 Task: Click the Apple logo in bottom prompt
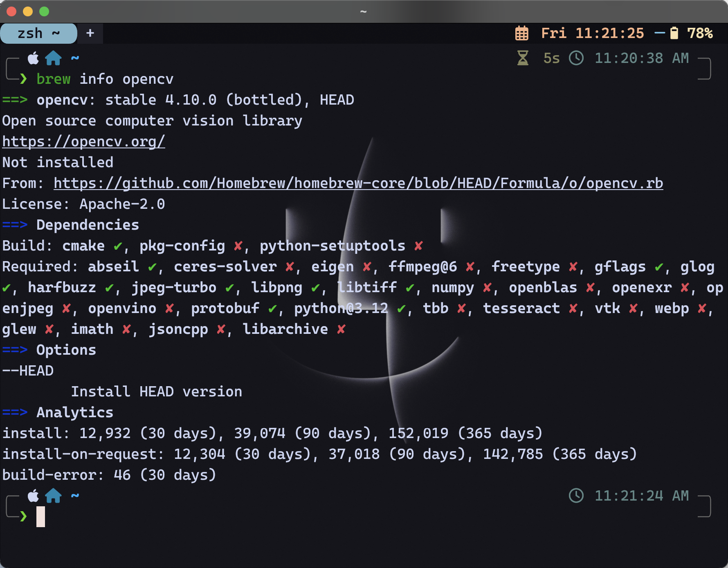(33, 496)
